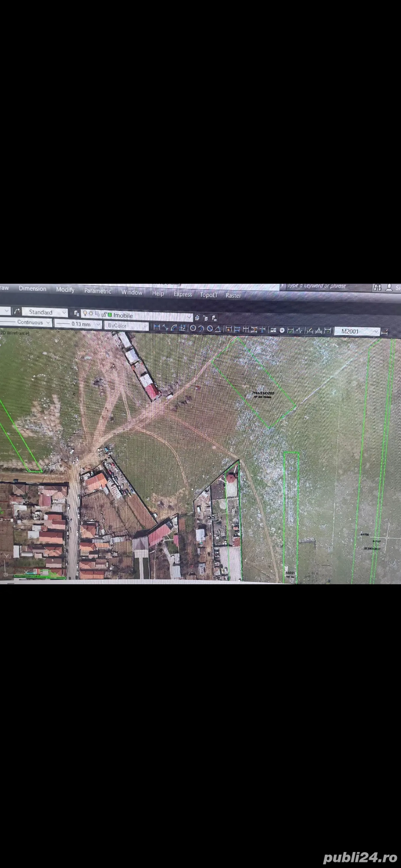Viewport: 401px width, 868px height.
Task: Click the binoculars search icon
Action: coord(377,287)
